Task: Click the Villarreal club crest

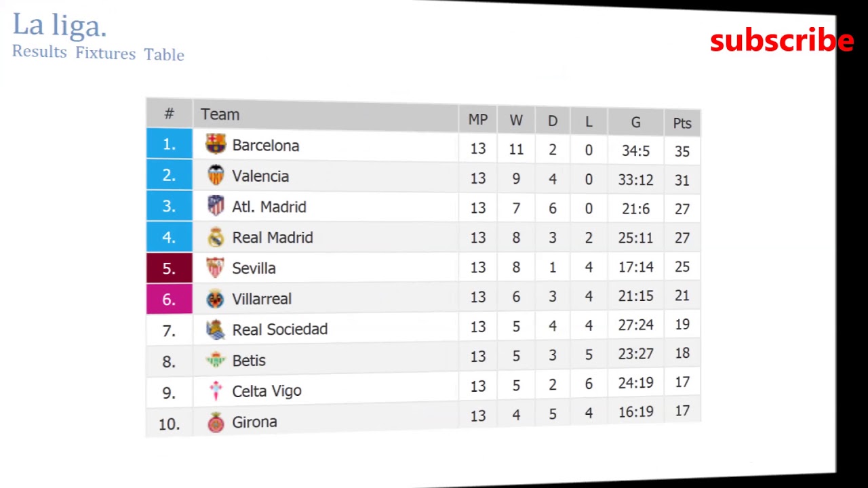Action: pos(216,298)
